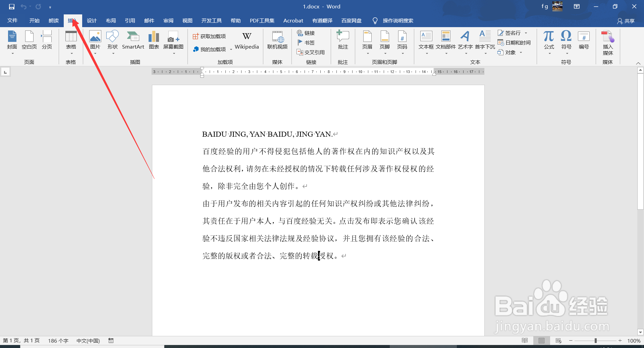Click the macro recording status icon

click(111, 341)
